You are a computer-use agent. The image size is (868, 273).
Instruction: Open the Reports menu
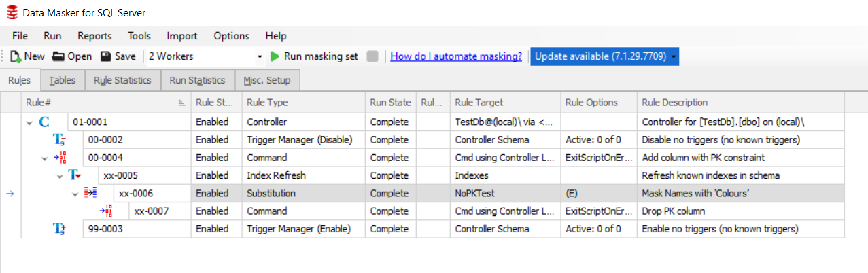point(94,36)
